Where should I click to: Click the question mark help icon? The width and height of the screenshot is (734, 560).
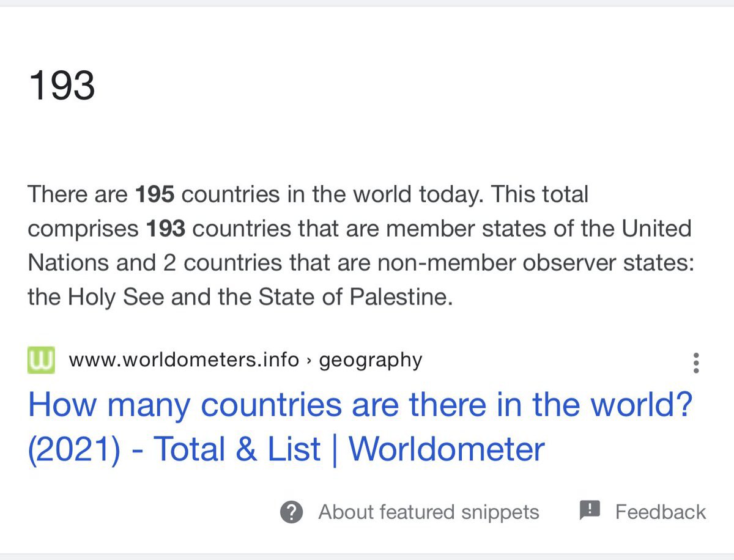[292, 512]
